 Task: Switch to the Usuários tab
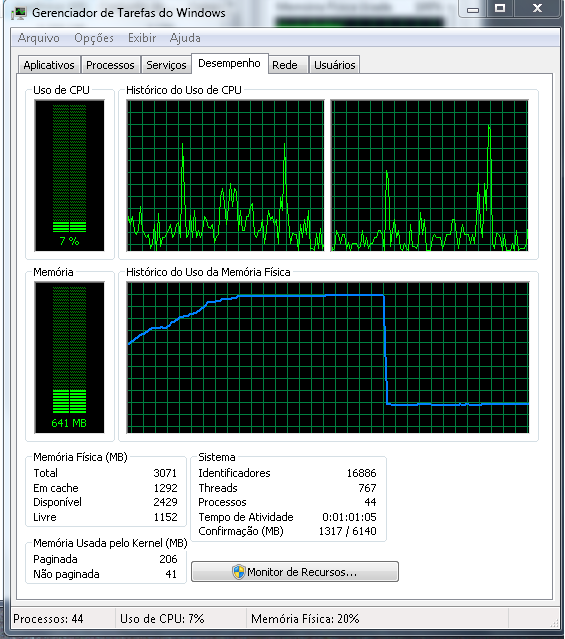pyautogui.click(x=335, y=65)
